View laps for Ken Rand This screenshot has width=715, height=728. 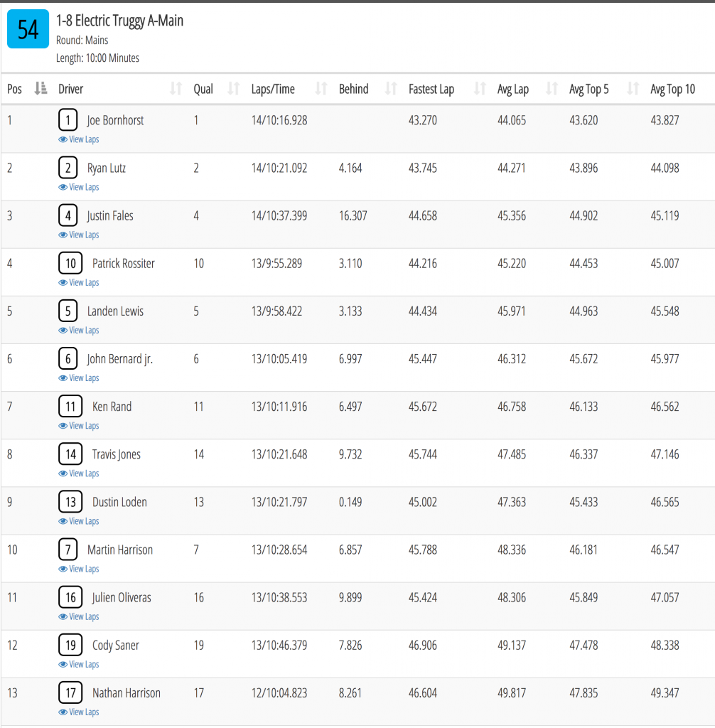[x=78, y=426]
